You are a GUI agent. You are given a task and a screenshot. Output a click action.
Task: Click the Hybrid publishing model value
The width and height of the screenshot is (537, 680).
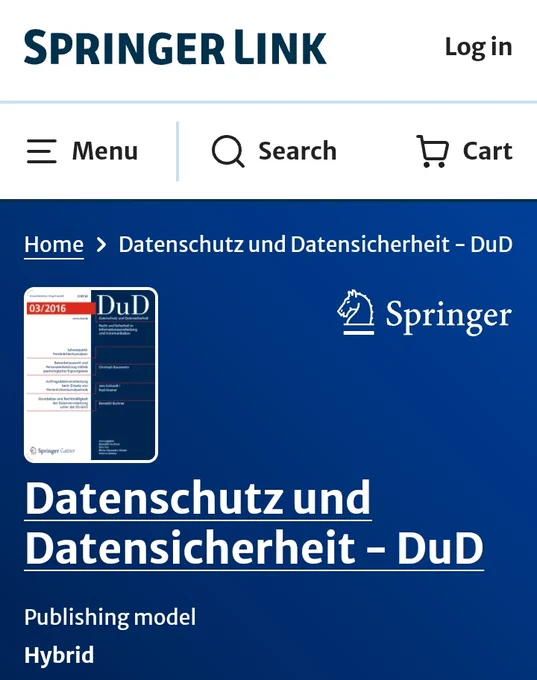point(59,655)
